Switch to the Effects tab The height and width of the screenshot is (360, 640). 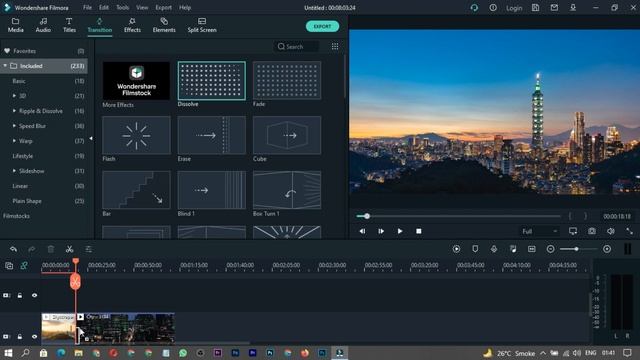(x=132, y=25)
